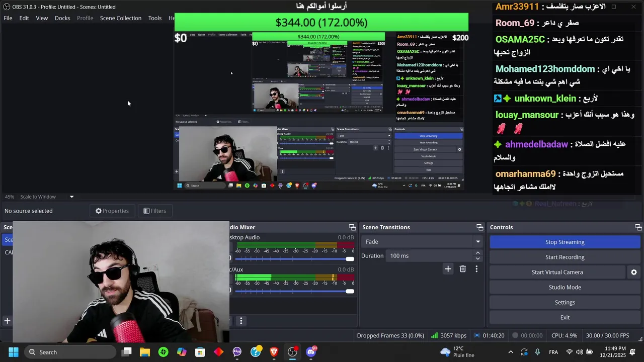Open the weather widget showing 12°C

(x=457, y=352)
